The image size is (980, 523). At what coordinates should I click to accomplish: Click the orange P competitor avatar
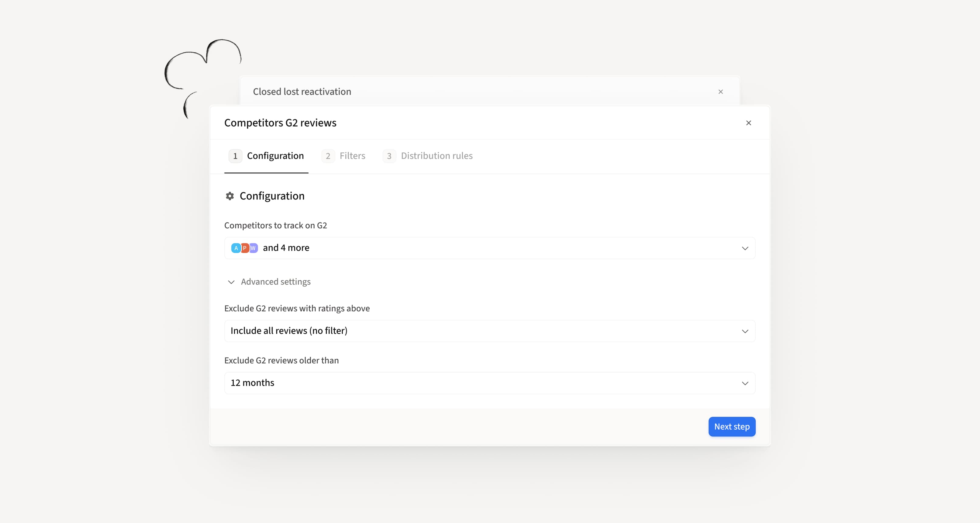(x=245, y=248)
